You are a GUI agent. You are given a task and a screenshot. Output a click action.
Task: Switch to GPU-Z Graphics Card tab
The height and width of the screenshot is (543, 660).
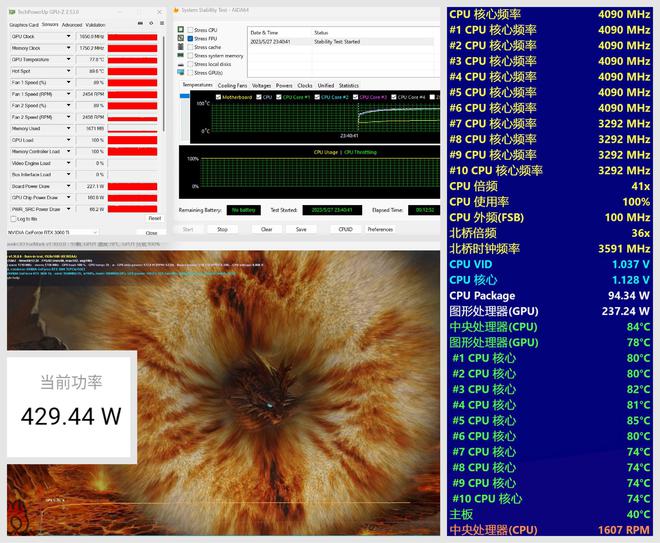tap(24, 25)
